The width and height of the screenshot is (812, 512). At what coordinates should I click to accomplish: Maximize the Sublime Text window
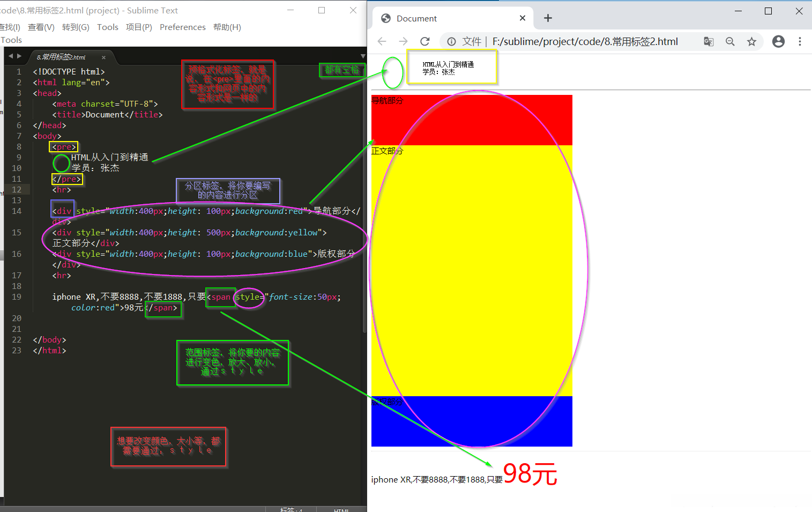[x=322, y=10]
